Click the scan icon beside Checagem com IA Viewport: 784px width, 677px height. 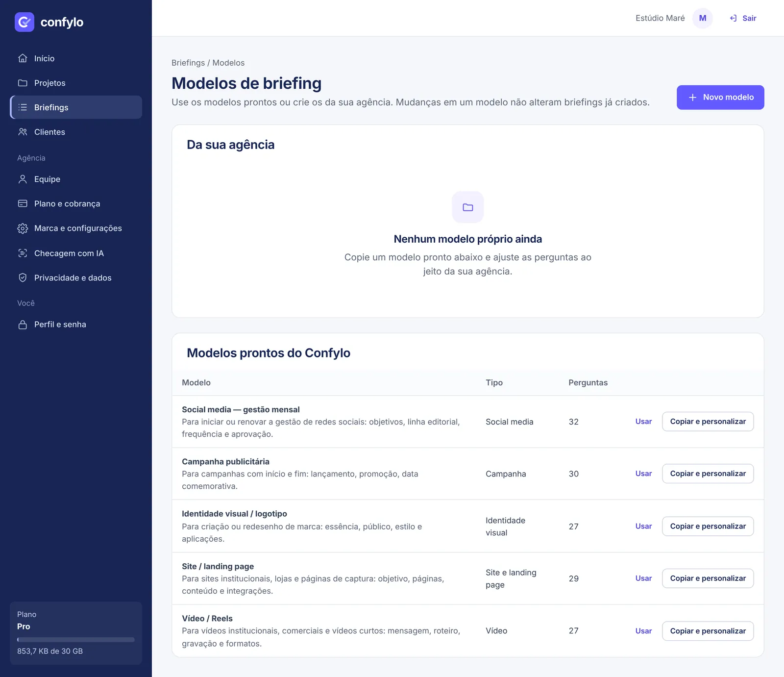pos(23,253)
